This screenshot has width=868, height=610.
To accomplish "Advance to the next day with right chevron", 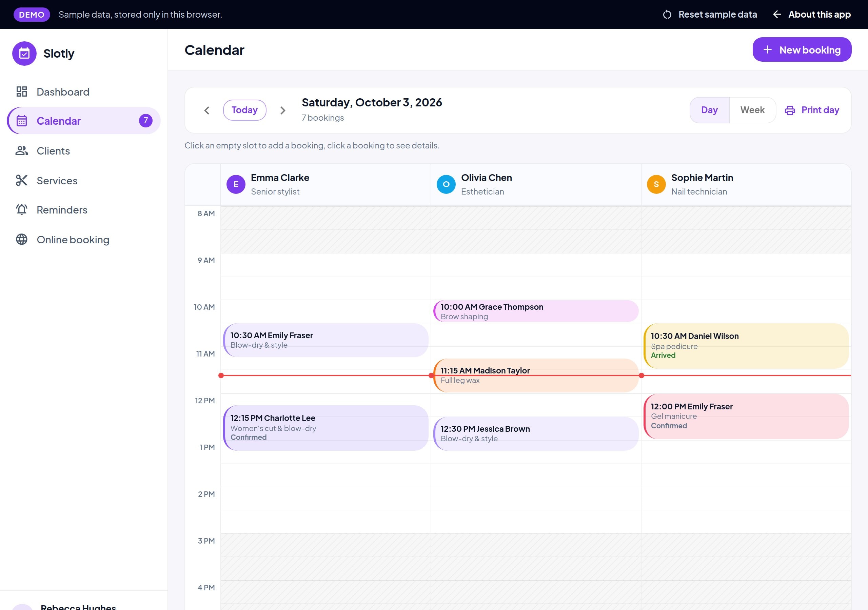I will 283,110.
